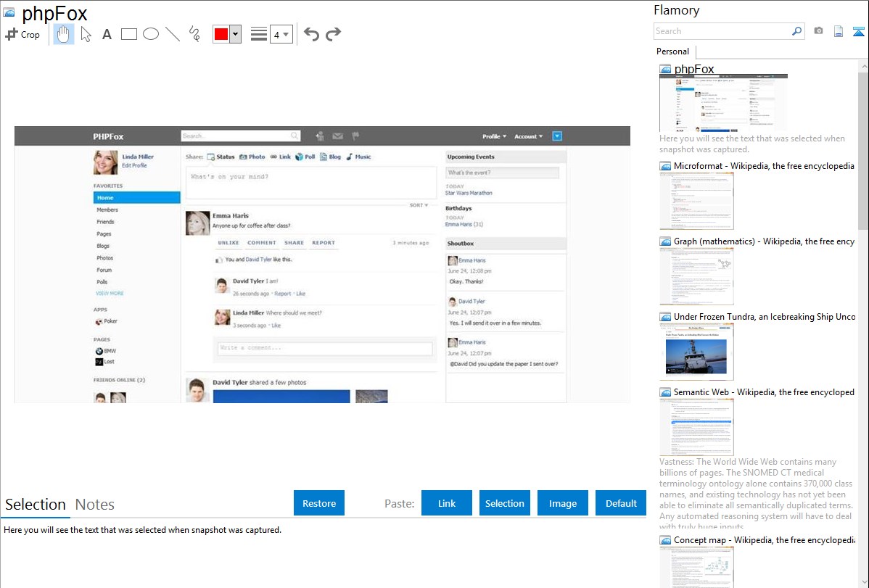
Task: Activate the hand pan tool
Action: (x=64, y=34)
